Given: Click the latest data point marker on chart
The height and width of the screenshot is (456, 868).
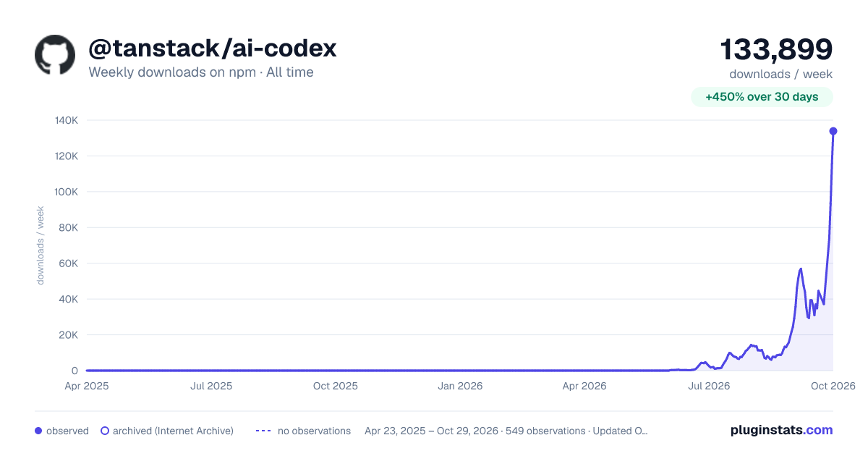Looking at the screenshot, I should point(833,131).
